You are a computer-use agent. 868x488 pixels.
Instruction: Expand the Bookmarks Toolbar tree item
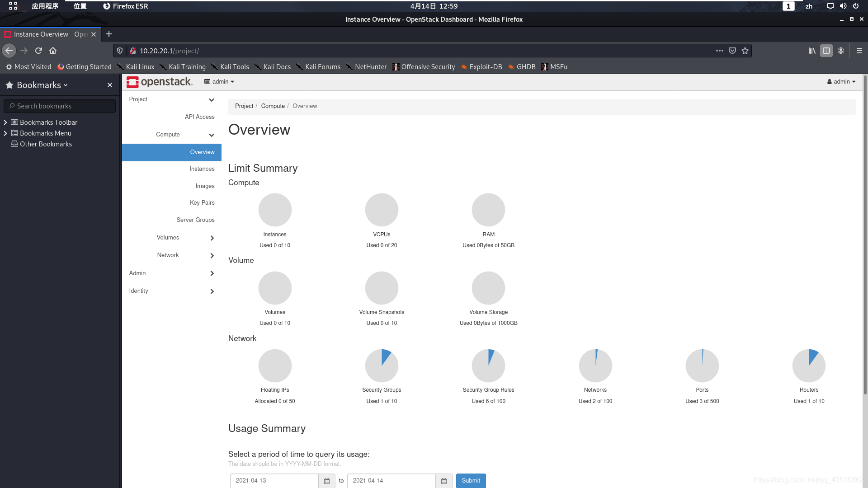5,122
